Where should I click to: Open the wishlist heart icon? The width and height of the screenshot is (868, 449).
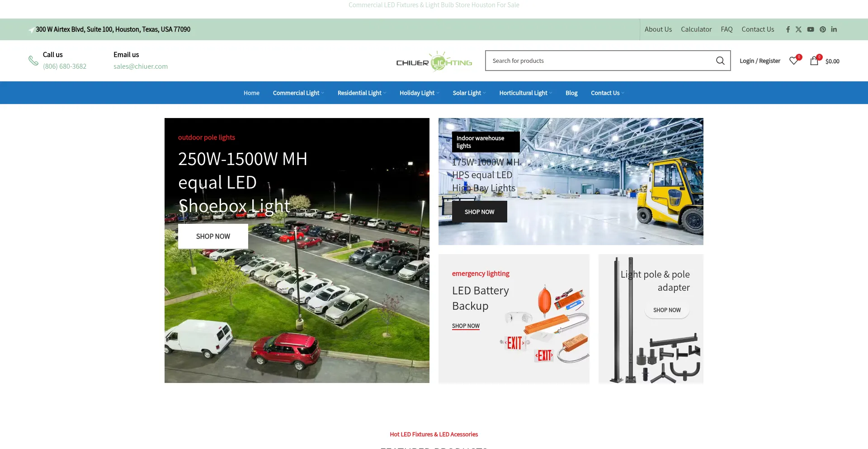point(794,61)
